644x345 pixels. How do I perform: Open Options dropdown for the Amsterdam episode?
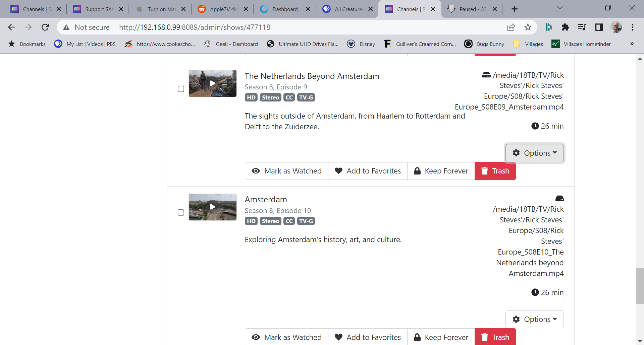(534, 319)
